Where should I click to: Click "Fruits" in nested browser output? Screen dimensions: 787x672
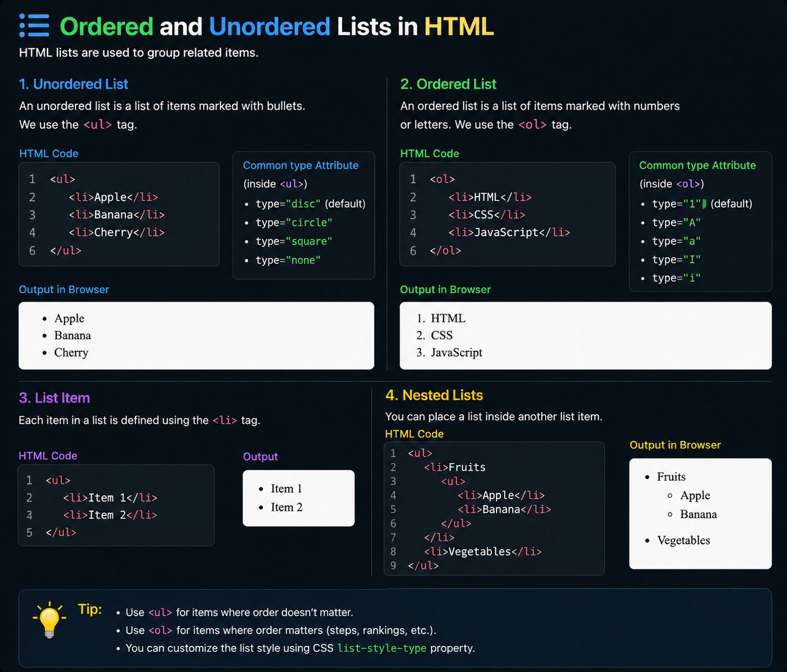pos(671,477)
